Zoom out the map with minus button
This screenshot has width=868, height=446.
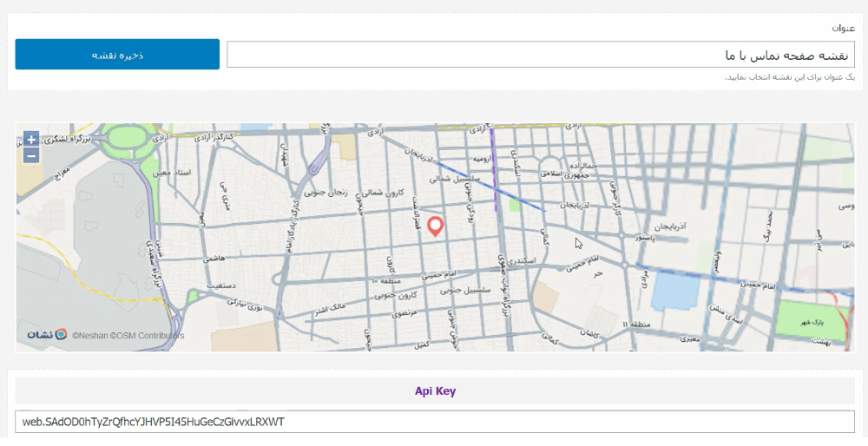tap(31, 155)
